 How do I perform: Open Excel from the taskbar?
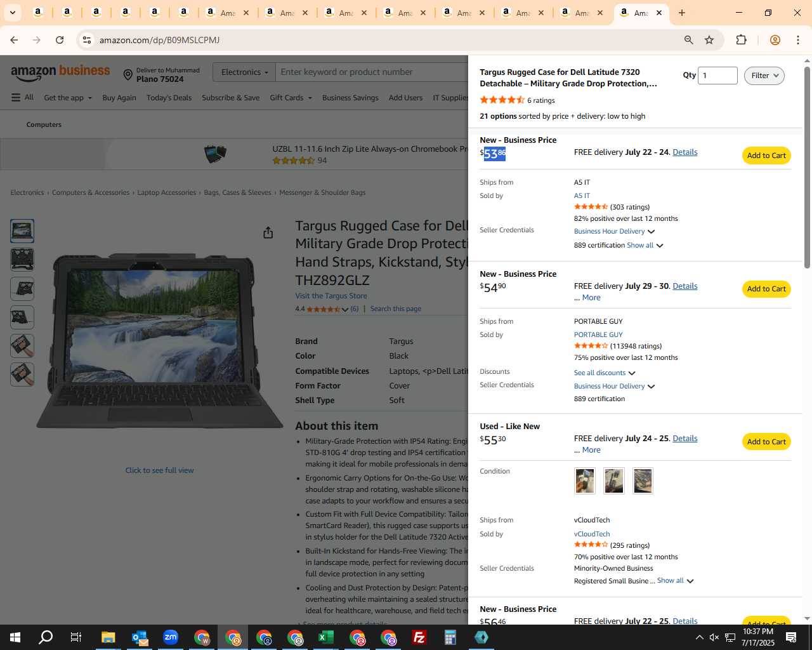tap(325, 637)
